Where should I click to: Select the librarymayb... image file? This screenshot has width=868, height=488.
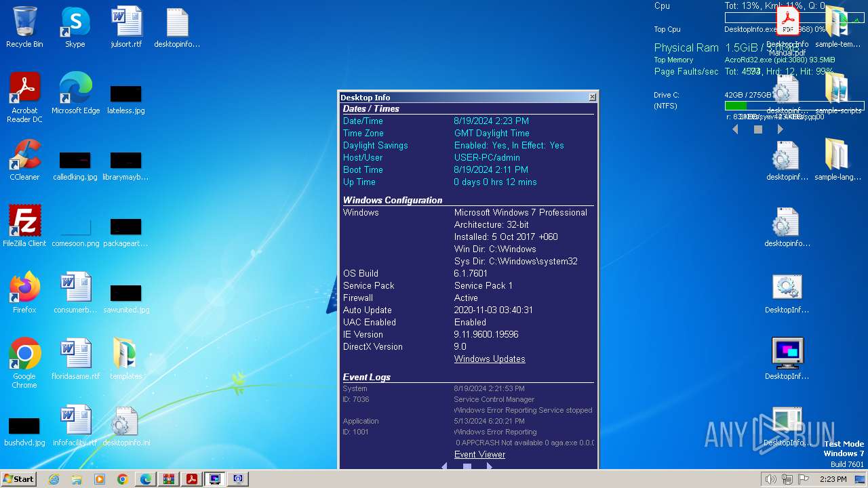(126, 165)
